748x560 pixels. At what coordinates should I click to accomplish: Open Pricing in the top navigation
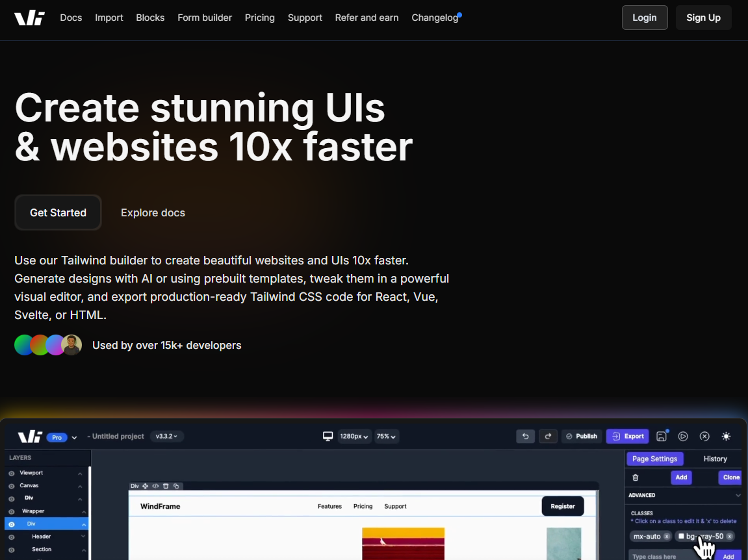coord(259,18)
